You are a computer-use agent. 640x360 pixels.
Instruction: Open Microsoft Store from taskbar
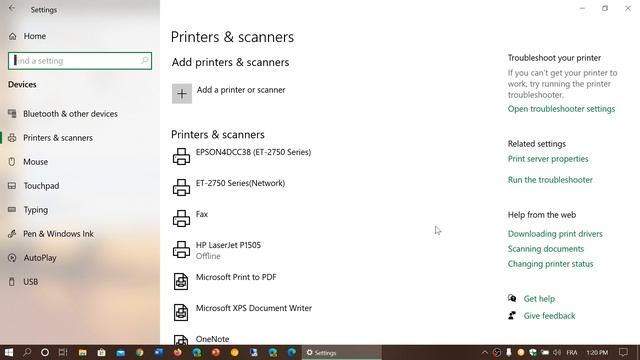click(102, 352)
